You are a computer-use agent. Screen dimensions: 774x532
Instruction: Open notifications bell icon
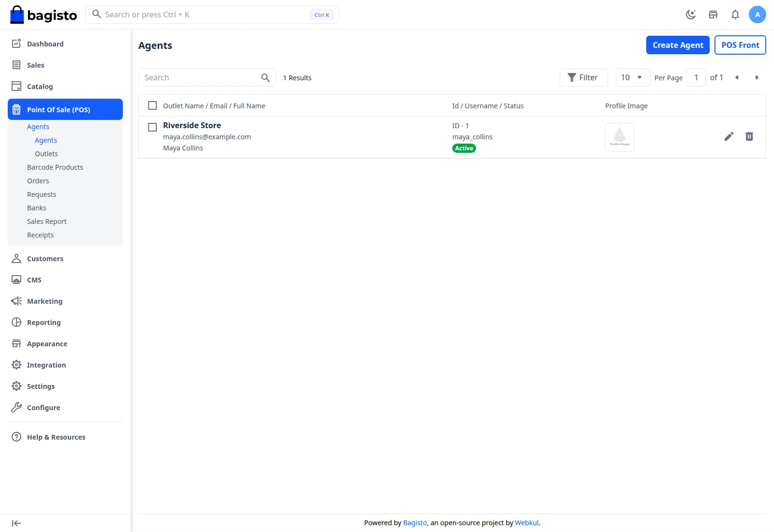735,15
